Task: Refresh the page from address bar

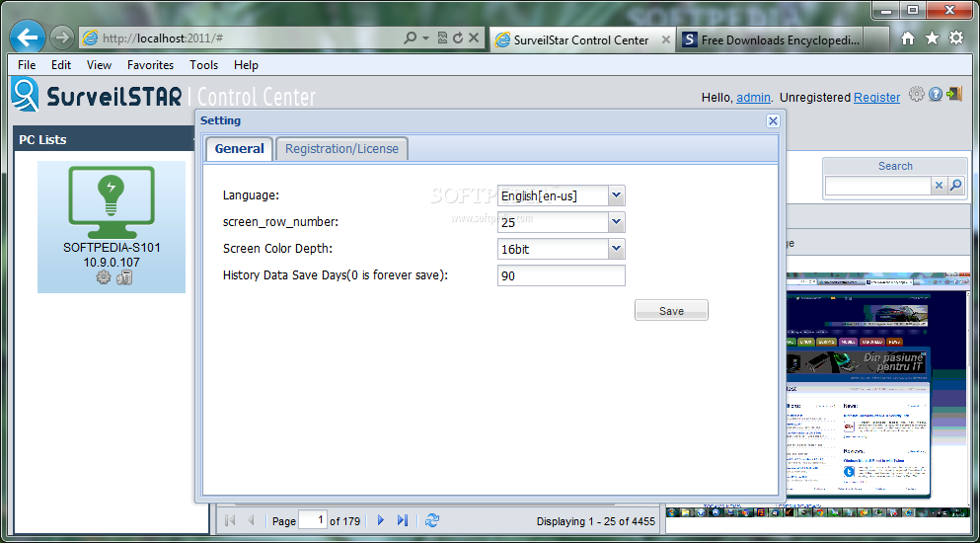Action: coord(458,39)
